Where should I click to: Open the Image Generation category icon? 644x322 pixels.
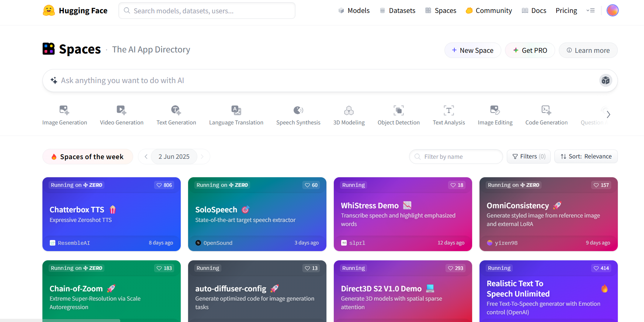[x=65, y=110]
